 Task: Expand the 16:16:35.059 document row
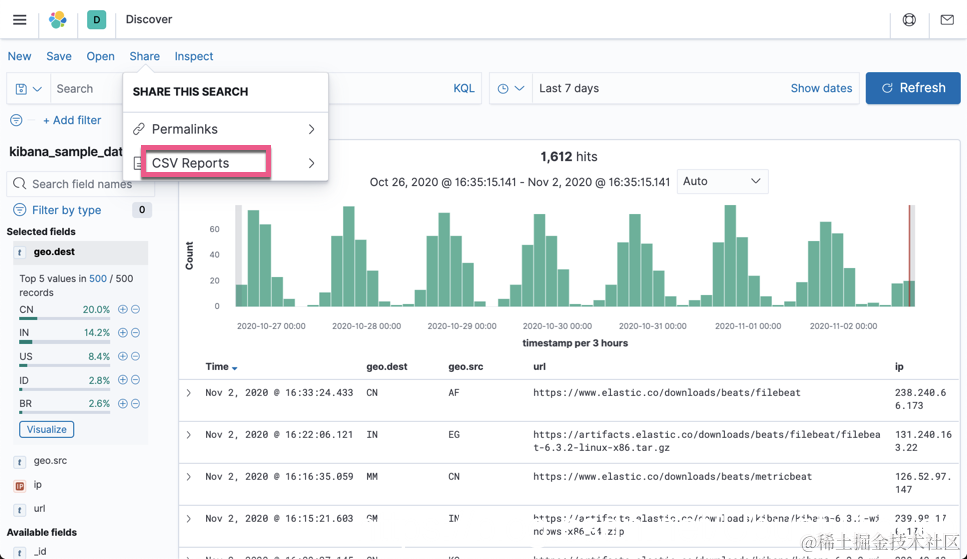[x=189, y=476]
